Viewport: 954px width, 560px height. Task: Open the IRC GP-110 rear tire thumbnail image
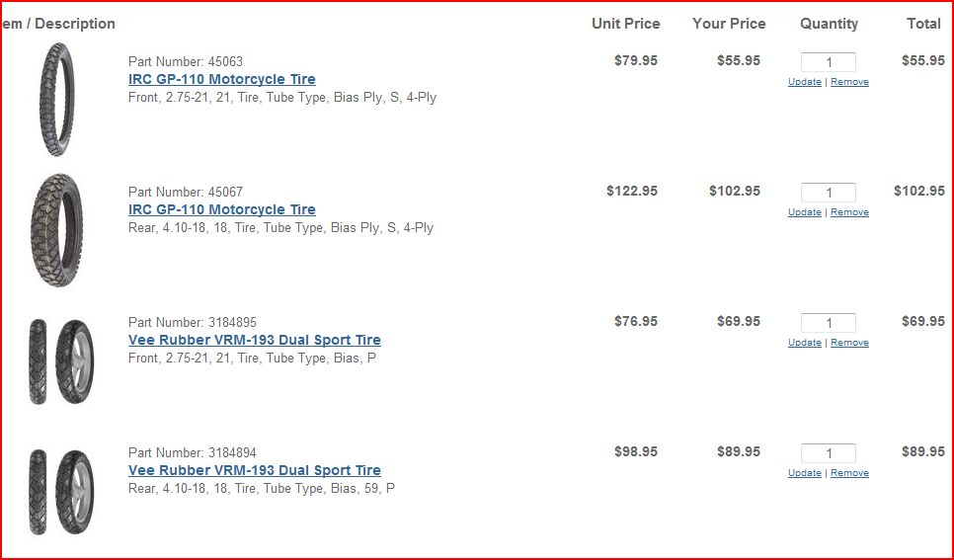[x=56, y=229]
